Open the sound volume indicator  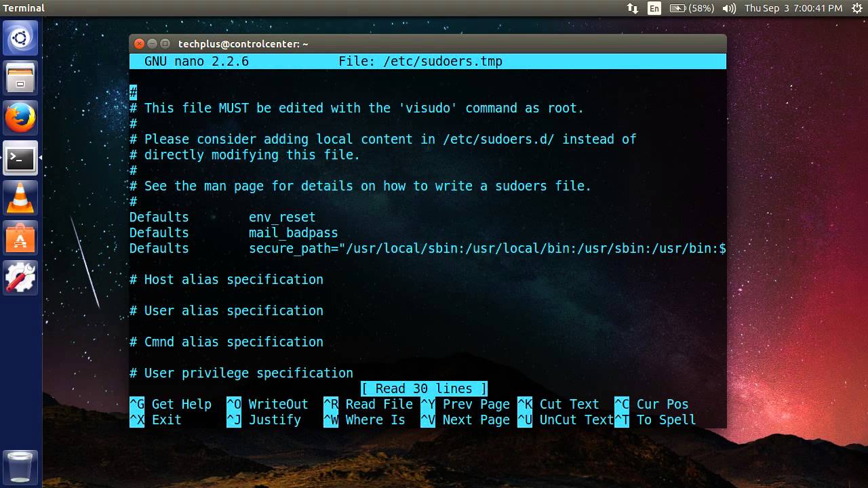729,8
